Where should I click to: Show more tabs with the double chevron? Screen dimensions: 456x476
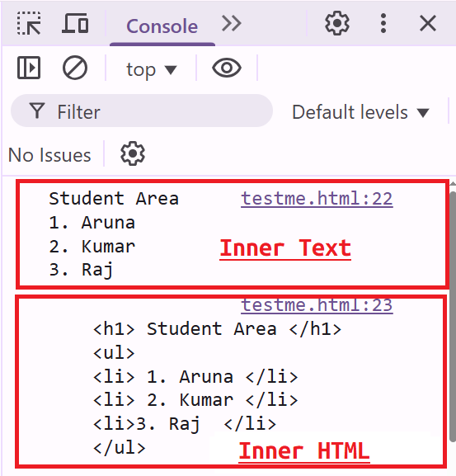click(232, 23)
